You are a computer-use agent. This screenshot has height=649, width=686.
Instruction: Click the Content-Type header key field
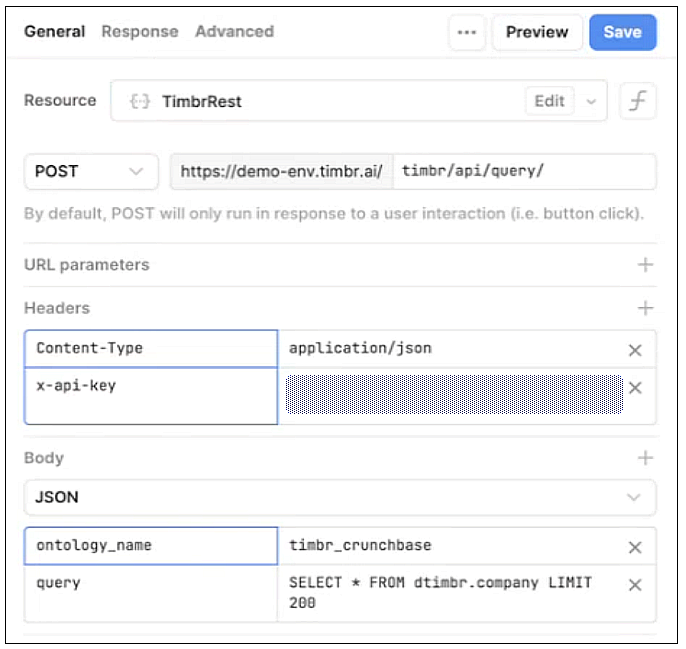tap(151, 349)
